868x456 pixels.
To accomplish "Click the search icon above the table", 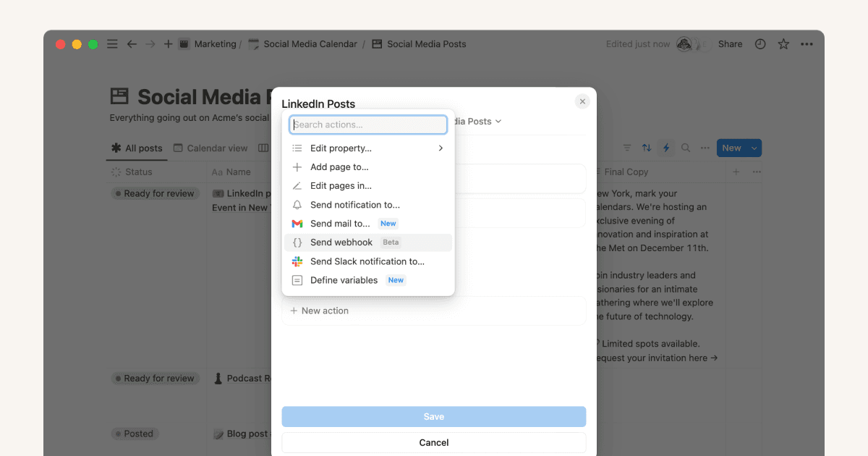I will point(684,148).
